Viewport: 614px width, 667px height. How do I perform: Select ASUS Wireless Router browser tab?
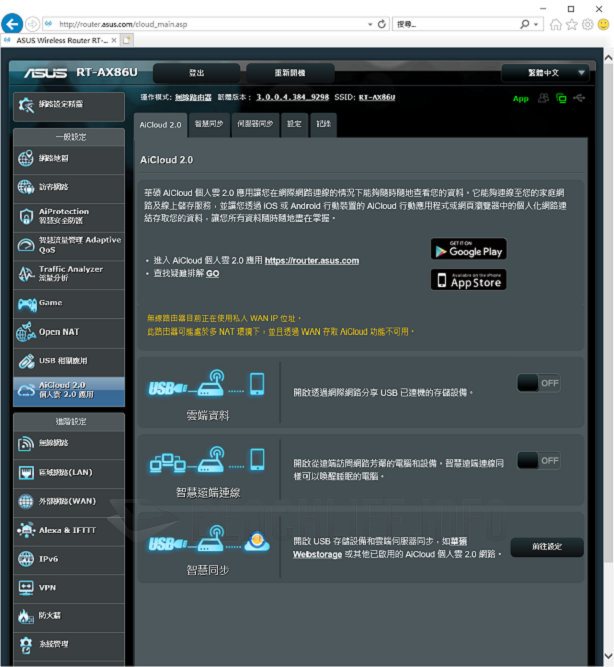click(x=60, y=40)
